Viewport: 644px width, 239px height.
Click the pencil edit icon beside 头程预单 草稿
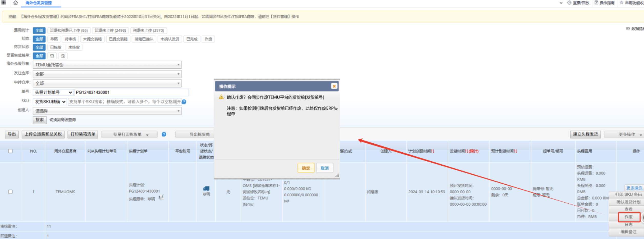(x=160, y=197)
